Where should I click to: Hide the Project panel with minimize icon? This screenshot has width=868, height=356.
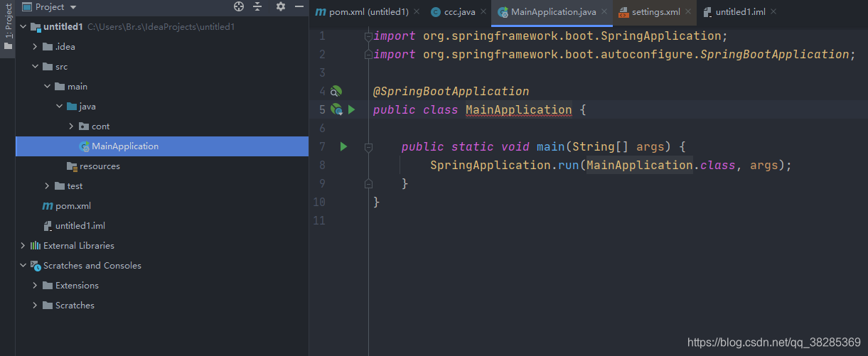tap(299, 6)
